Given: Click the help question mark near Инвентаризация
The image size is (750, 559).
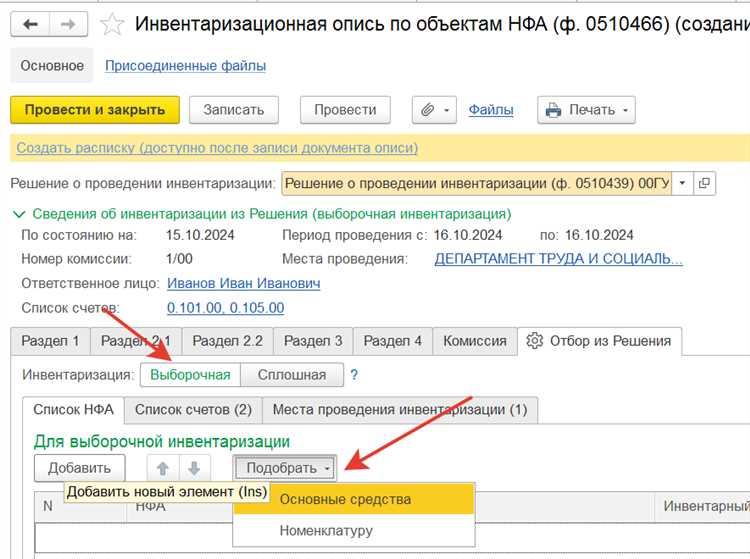Looking at the screenshot, I should click(x=354, y=375).
